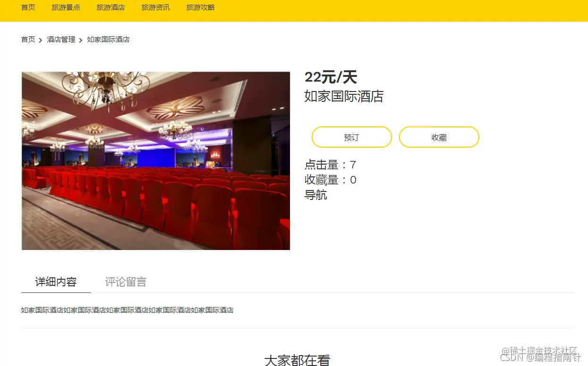The width and height of the screenshot is (588, 366).
Task: Open the 旅游攻略 menu item
Action: [201, 8]
